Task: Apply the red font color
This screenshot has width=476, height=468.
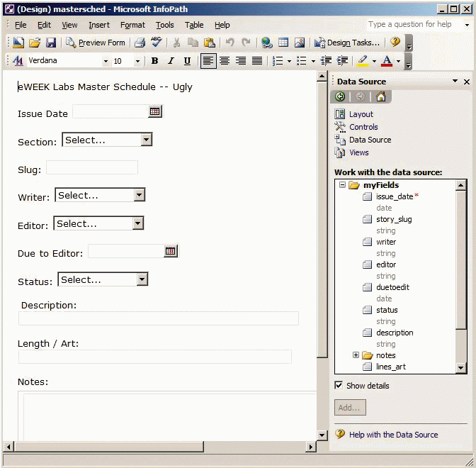Action: [387, 61]
